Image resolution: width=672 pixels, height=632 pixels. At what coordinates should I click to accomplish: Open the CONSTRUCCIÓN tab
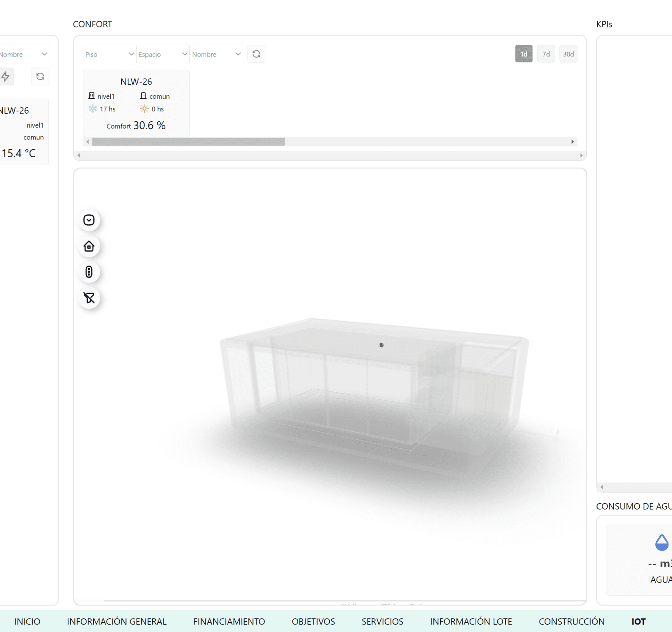click(x=571, y=621)
